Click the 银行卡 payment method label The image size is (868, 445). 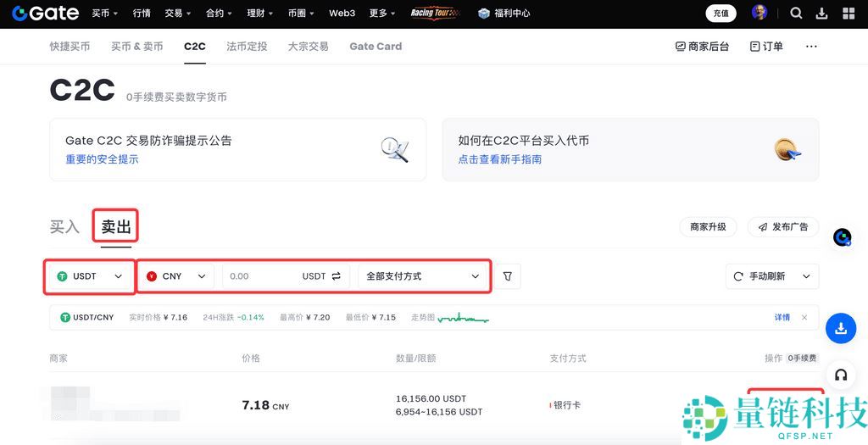point(565,405)
